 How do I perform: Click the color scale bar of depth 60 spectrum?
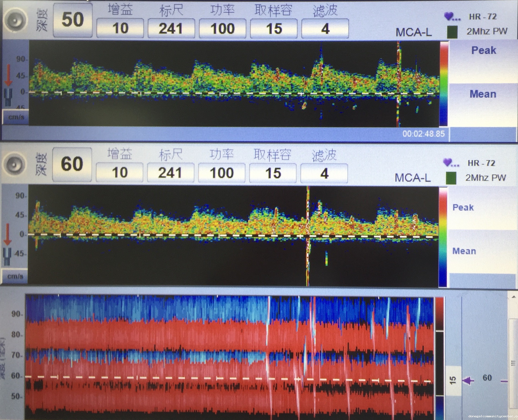(x=443, y=237)
